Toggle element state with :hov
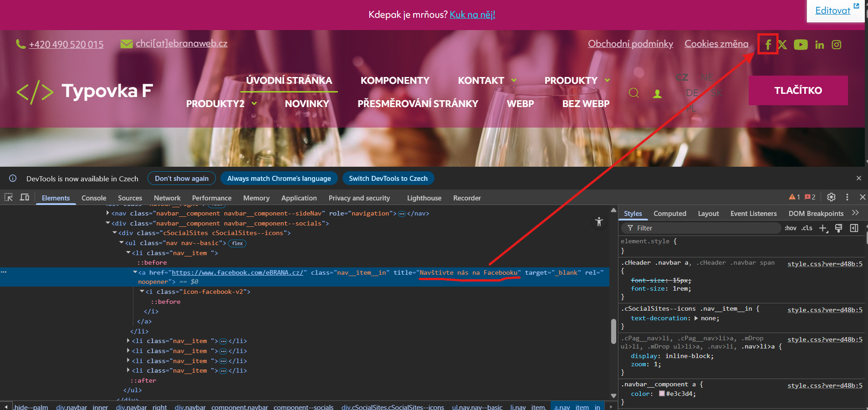Screen dimensions: 868x410 [x=791, y=228]
